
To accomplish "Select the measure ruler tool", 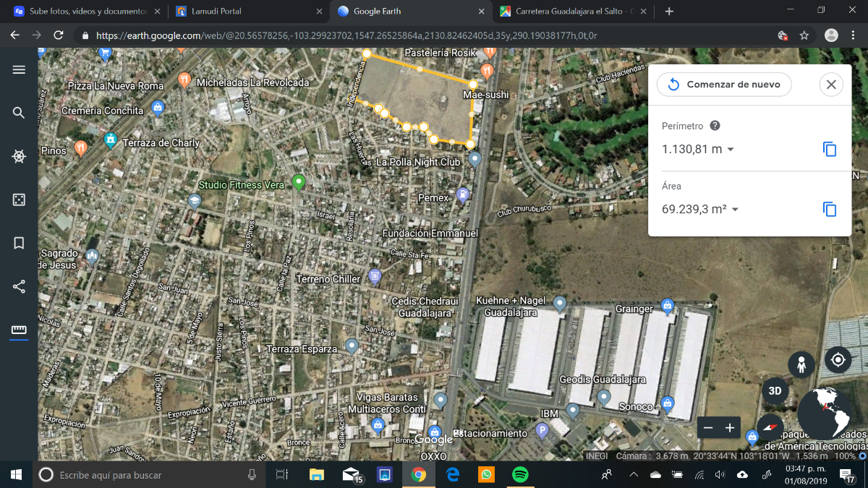I will pos(19,331).
